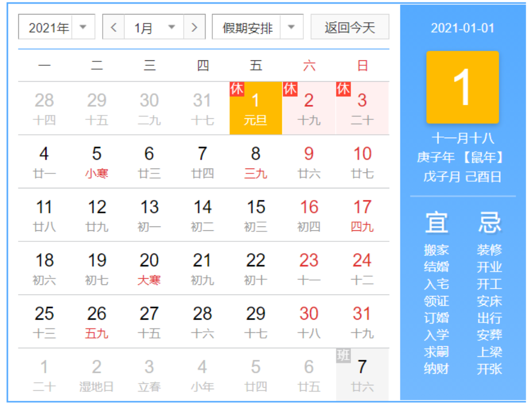This screenshot has width=532, height=409.
Task: Click the previous month arrow
Action: (114, 27)
